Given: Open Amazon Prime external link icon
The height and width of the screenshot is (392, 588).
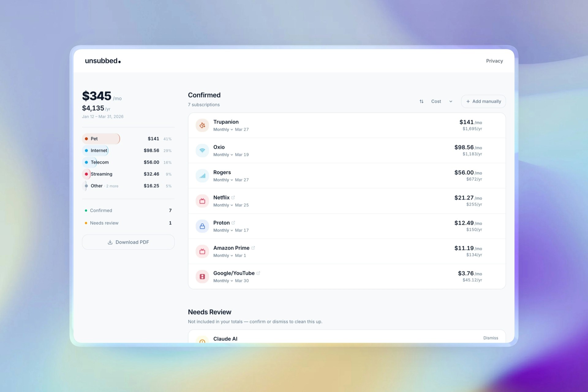Looking at the screenshot, I should 253,248.
